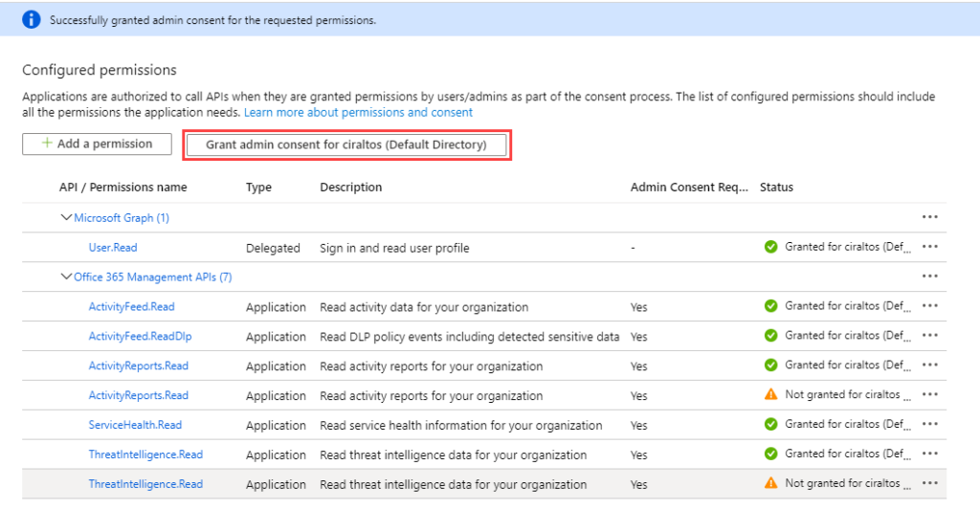Open the ServiceHealth.Read permission link

(x=135, y=425)
